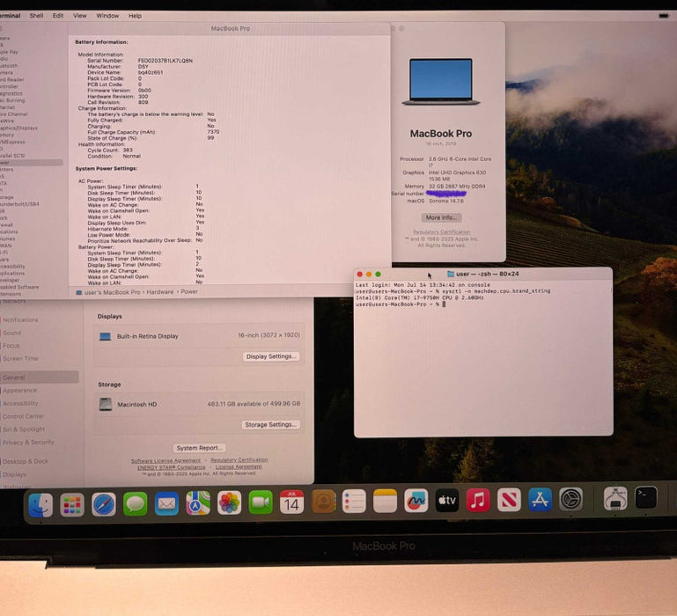Open the Help menu
677x616 pixels.
tap(135, 16)
